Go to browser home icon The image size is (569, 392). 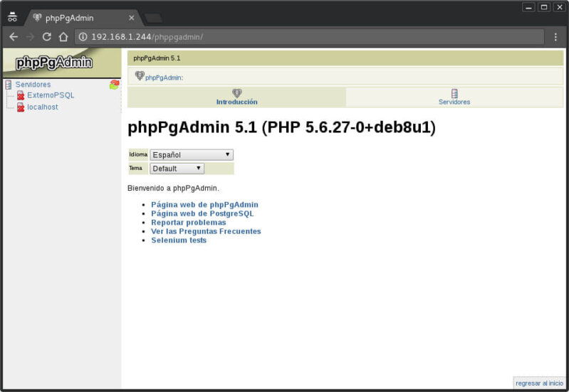[x=63, y=36]
